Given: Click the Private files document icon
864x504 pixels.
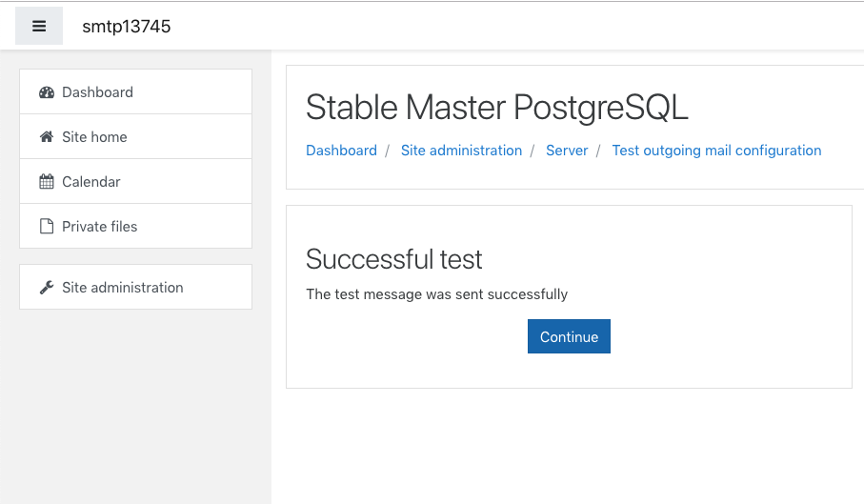Looking at the screenshot, I should coord(47,227).
